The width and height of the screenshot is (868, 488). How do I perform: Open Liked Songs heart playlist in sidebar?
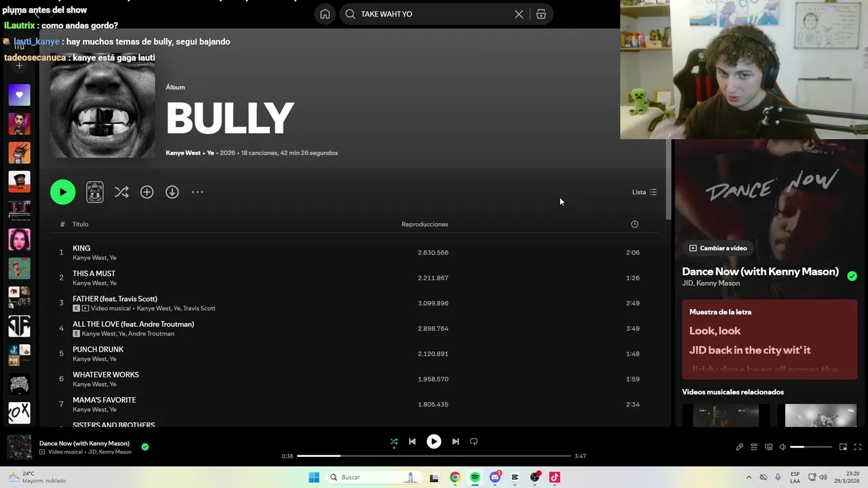19,95
